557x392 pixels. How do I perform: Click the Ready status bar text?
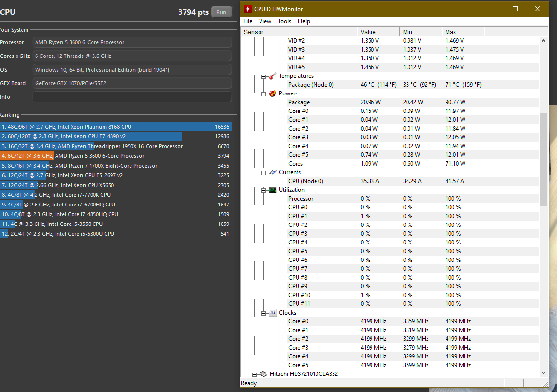pos(249,383)
